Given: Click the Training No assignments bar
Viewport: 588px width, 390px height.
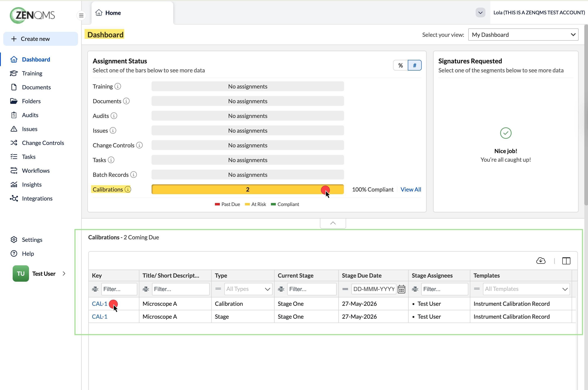Looking at the screenshot, I should (248, 86).
